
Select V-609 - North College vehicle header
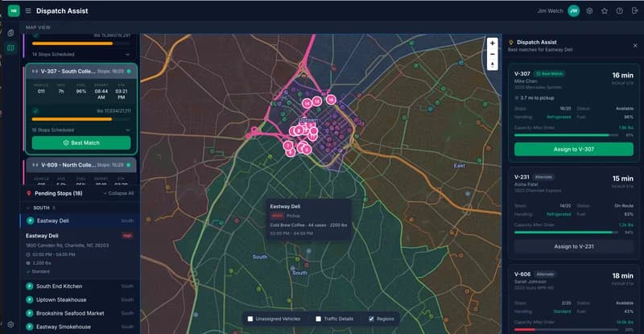81,165
